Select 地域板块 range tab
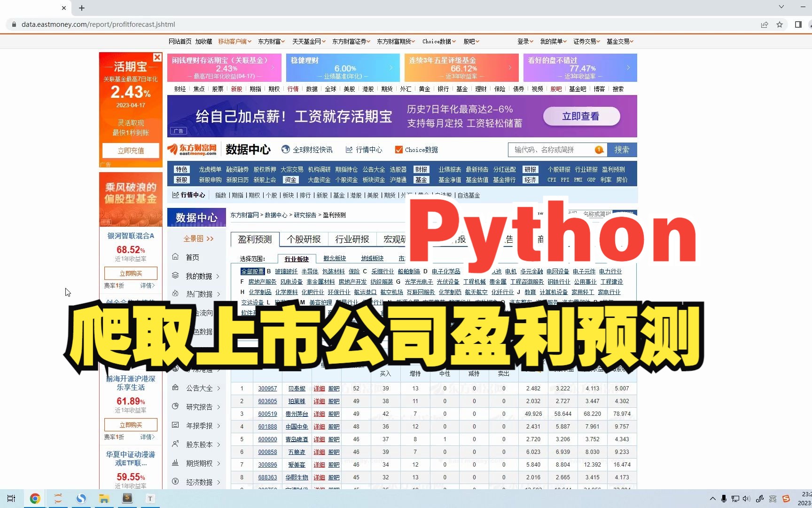 click(372, 258)
